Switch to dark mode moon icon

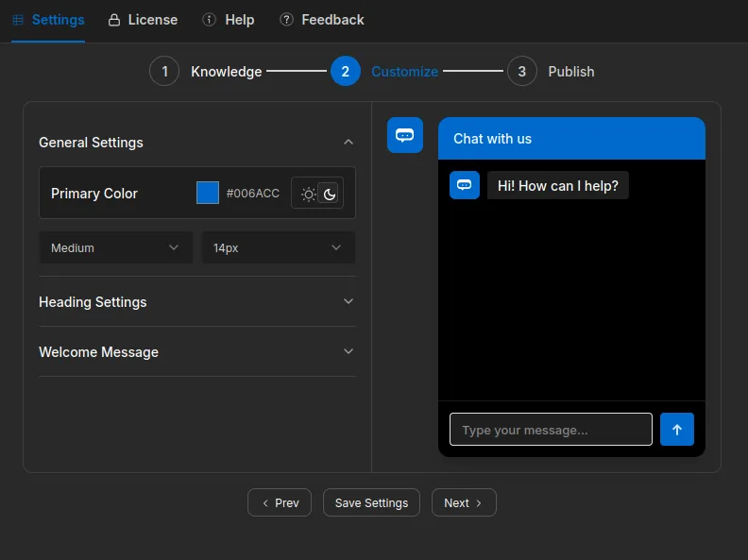point(330,195)
